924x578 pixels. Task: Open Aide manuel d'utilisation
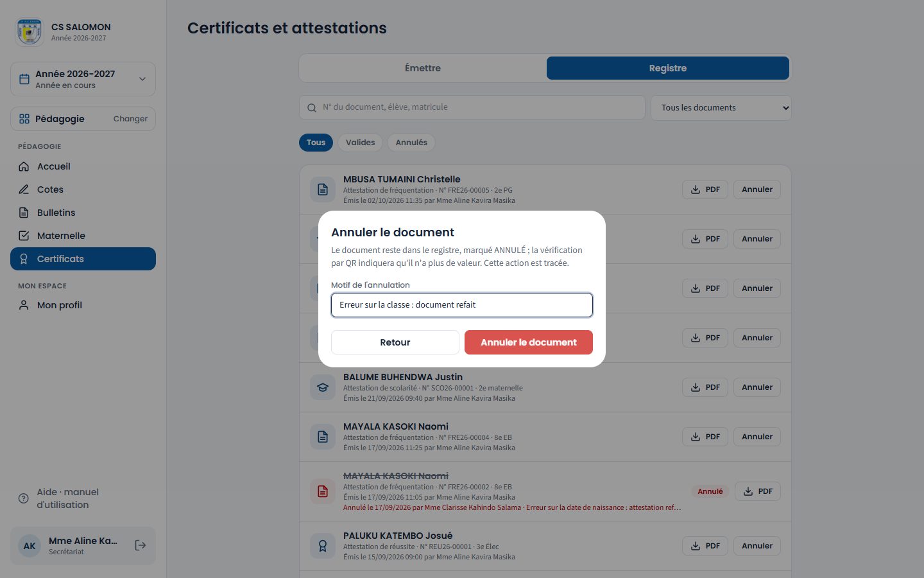click(83, 498)
